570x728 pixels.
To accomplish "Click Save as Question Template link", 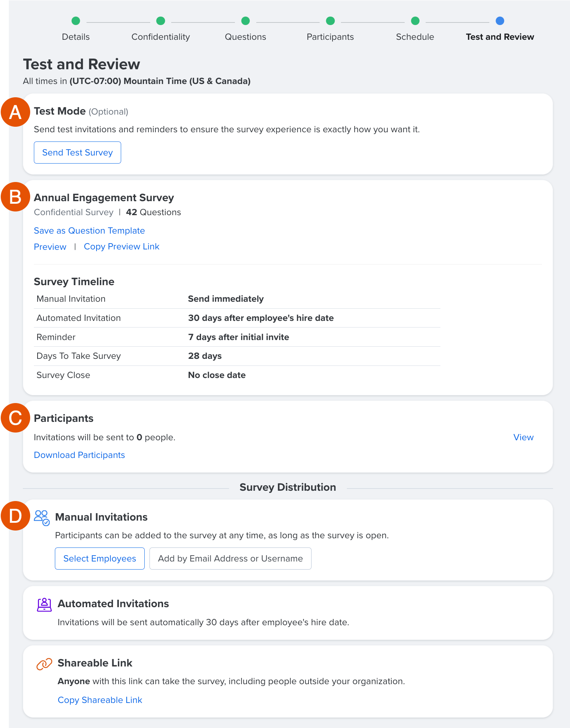I will pyautogui.click(x=89, y=231).
